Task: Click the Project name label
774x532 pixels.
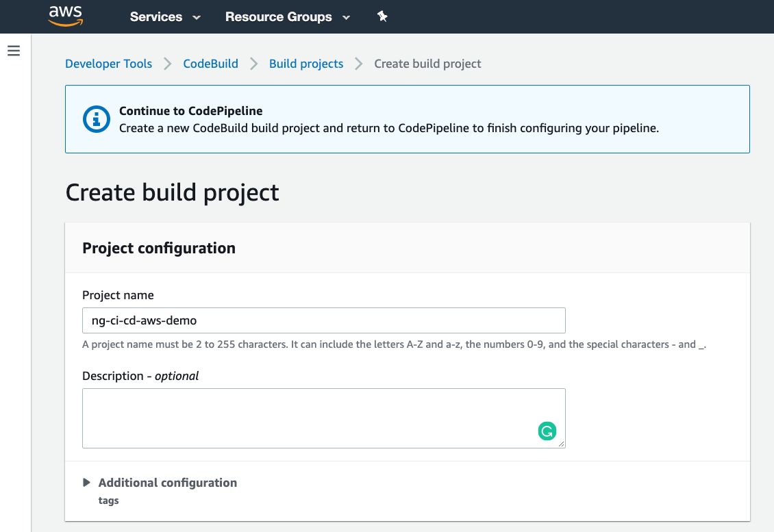Action: 118,295
